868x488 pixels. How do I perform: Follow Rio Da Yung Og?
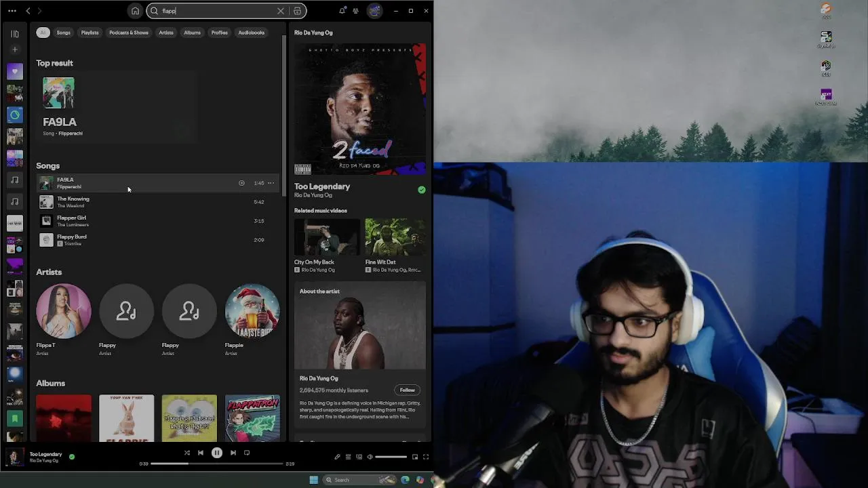[407, 390]
